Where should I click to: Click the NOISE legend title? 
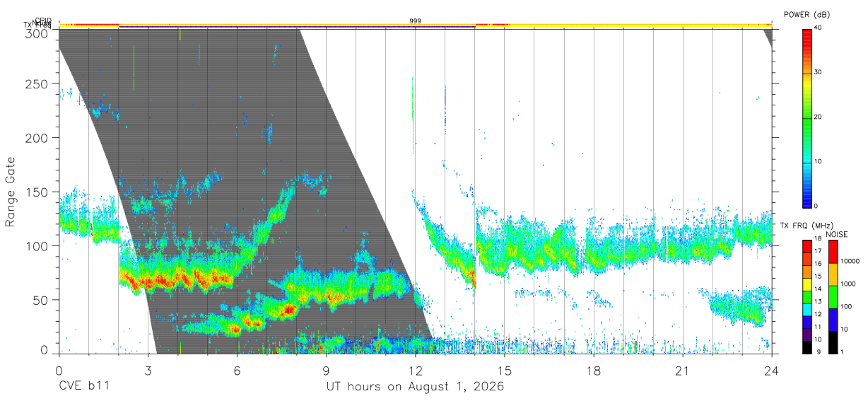click(x=837, y=234)
